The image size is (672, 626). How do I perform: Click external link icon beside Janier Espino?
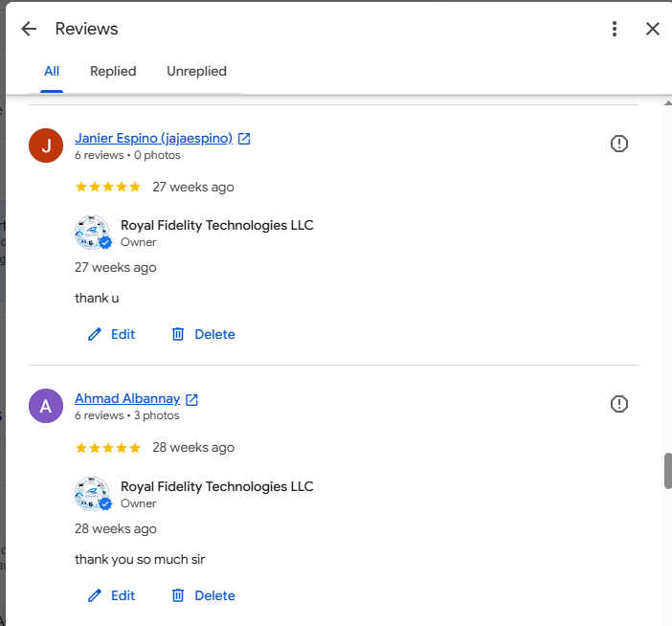point(244,139)
